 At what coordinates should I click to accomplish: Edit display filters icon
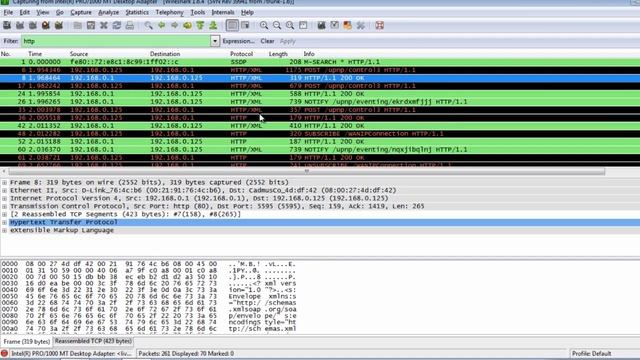tap(335, 25)
